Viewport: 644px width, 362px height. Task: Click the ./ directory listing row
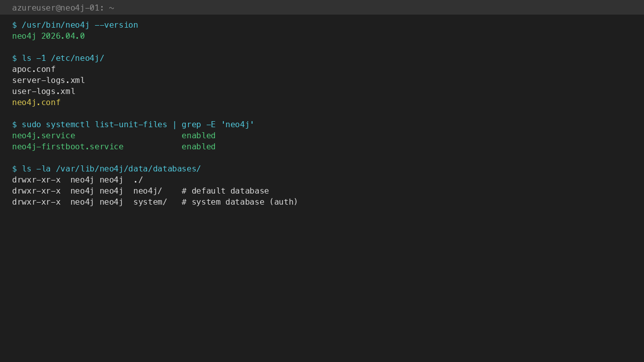coord(77,180)
